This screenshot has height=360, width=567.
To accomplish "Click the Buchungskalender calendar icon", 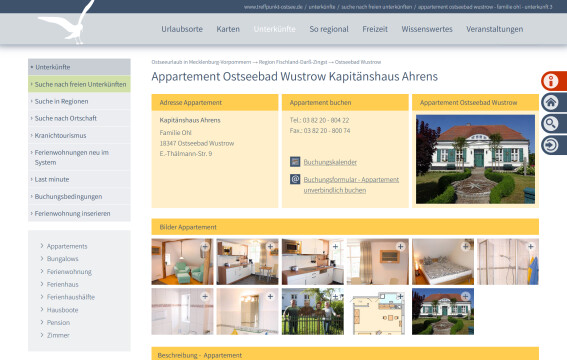I will click(295, 162).
